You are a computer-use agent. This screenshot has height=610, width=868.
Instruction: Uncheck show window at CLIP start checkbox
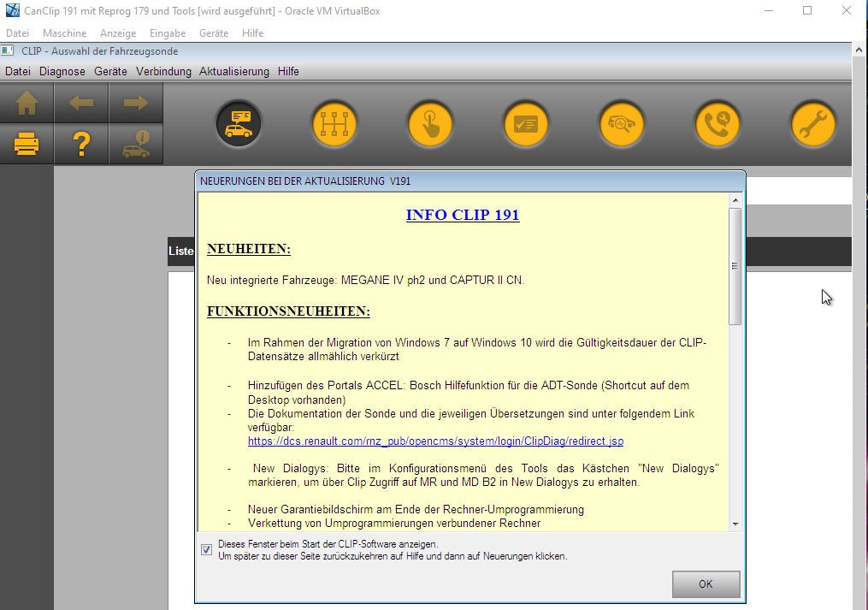pos(206,550)
